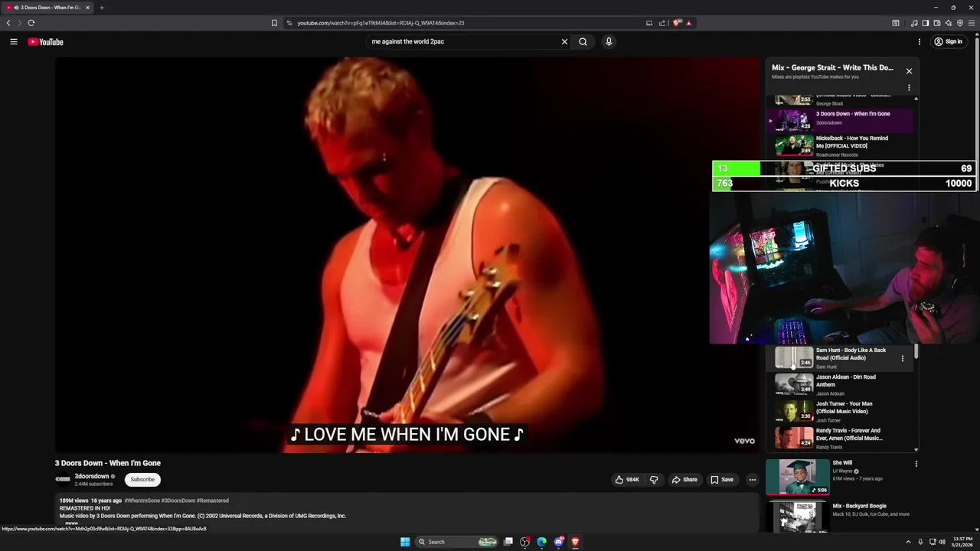Image resolution: width=980 pixels, height=551 pixels.
Task: Open the 3doorsdown channel avatar
Action: (63, 480)
